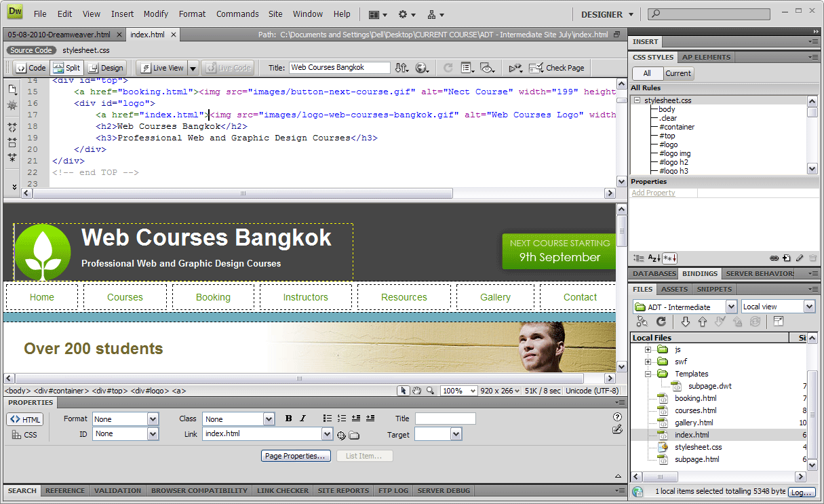Click Preview in browser globe icon
The height and width of the screenshot is (504, 824).
click(x=423, y=68)
